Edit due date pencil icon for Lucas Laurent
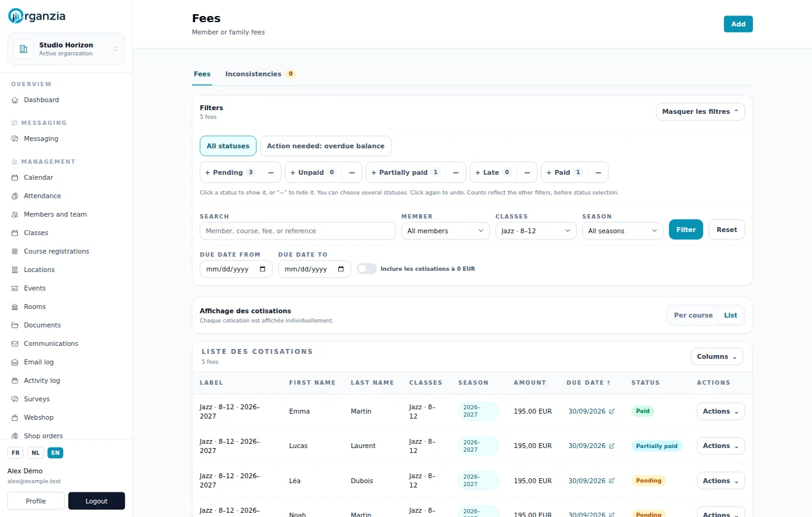812x517 pixels. point(611,446)
